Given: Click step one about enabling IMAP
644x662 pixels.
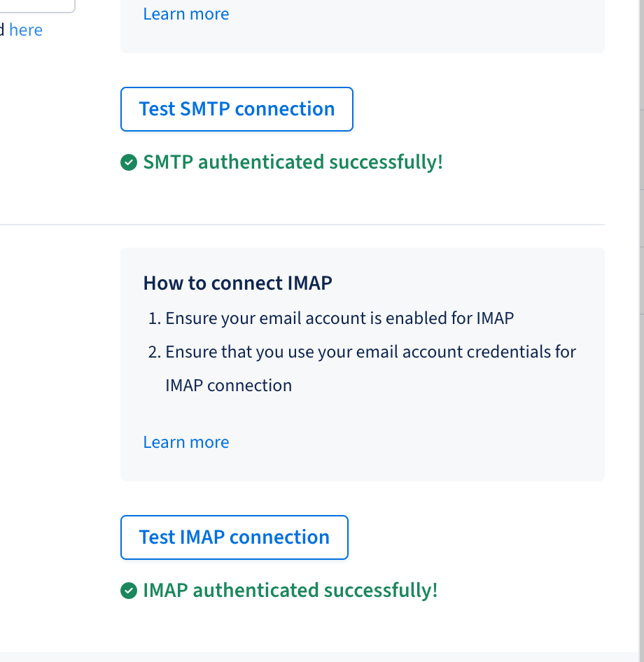Looking at the screenshot, I should (x=339, y=318).
